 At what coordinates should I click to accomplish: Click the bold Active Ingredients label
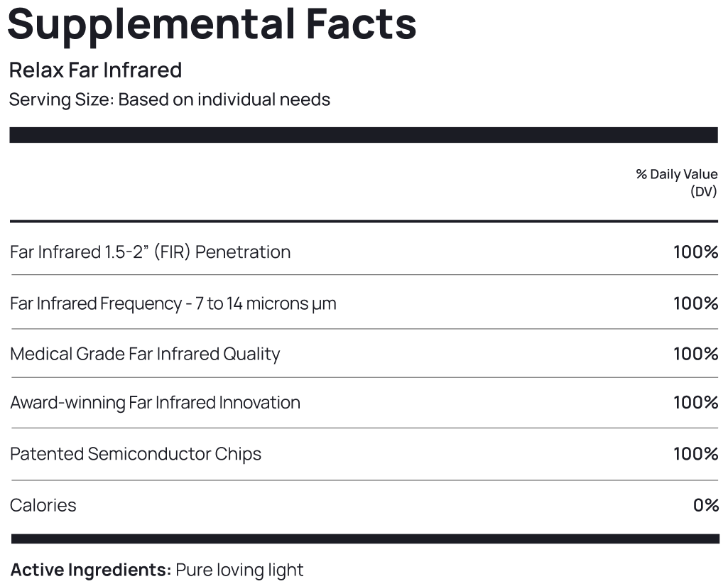coord(90,570)
